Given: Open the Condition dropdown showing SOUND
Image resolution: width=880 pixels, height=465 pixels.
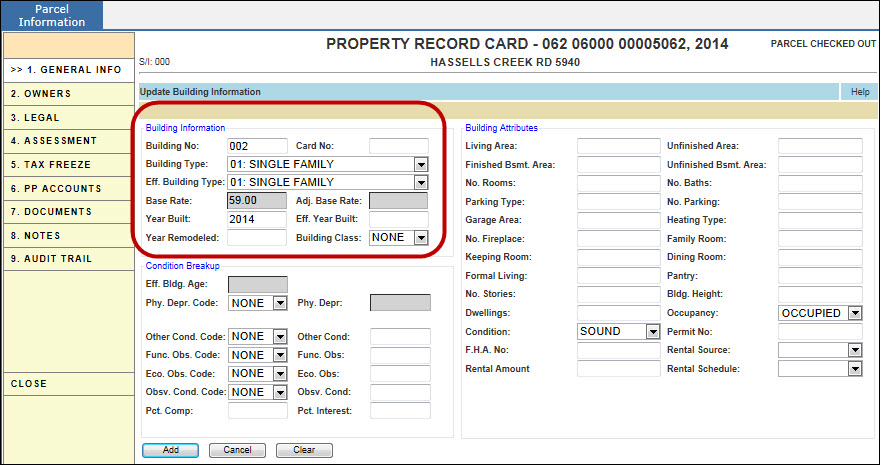Looking at the screenshot, I should coord(652,331).
